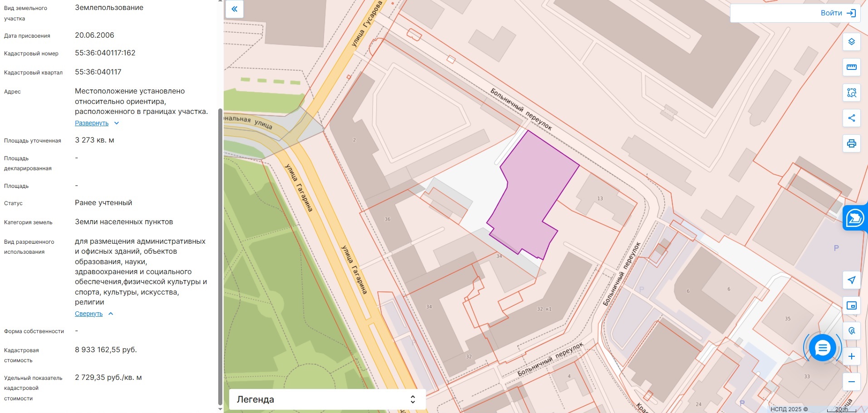The image size is (868, 413).
Task: Toggle the overview mini-map
Action: click(851, 305)
